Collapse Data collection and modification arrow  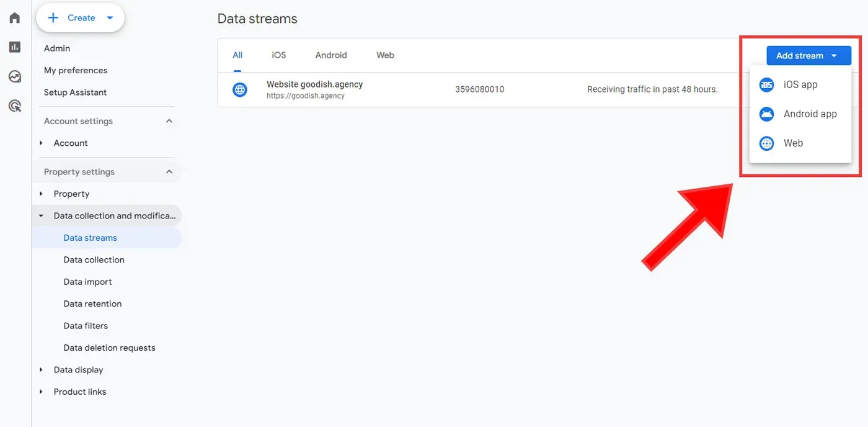tap(42, 216)
